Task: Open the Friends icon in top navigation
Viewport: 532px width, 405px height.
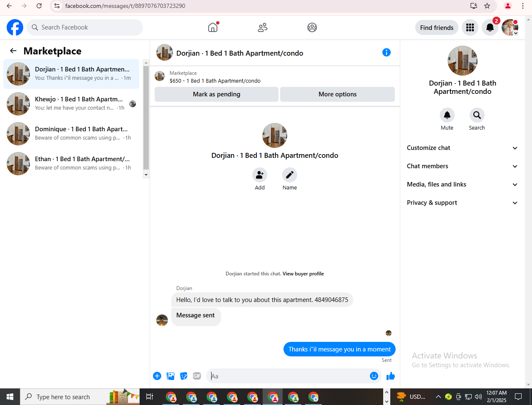Action: [x=263, y=27]
